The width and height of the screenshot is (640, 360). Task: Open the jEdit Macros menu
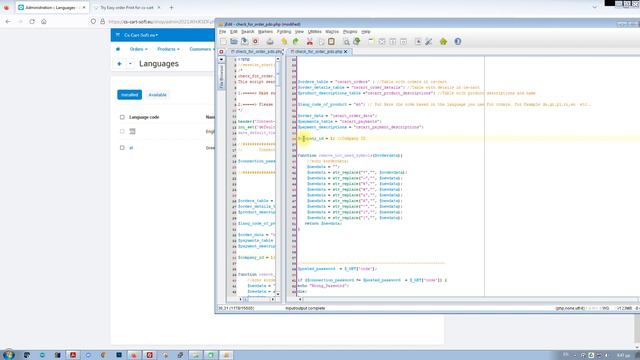pyautogui.click(x=332, y=31)
